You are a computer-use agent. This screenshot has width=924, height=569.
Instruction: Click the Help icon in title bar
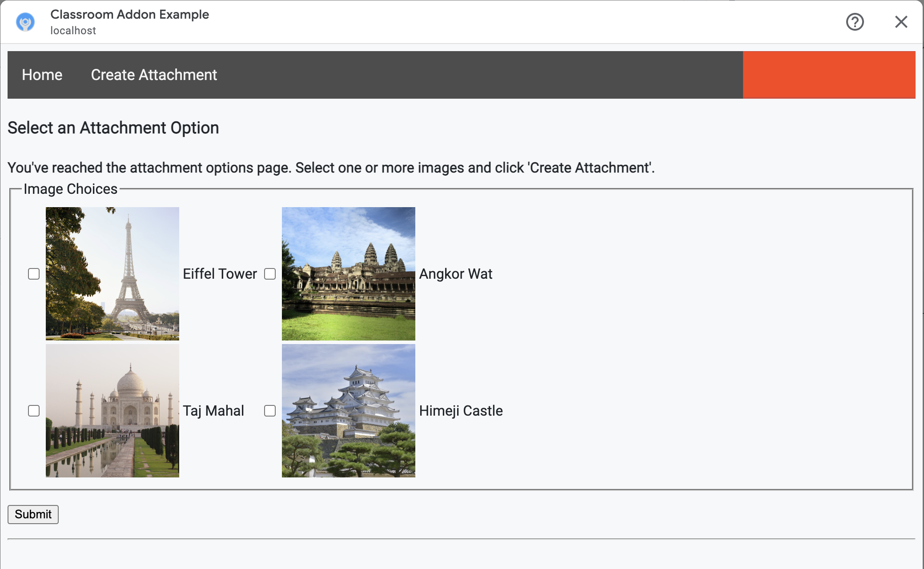(x=856, y=22)
